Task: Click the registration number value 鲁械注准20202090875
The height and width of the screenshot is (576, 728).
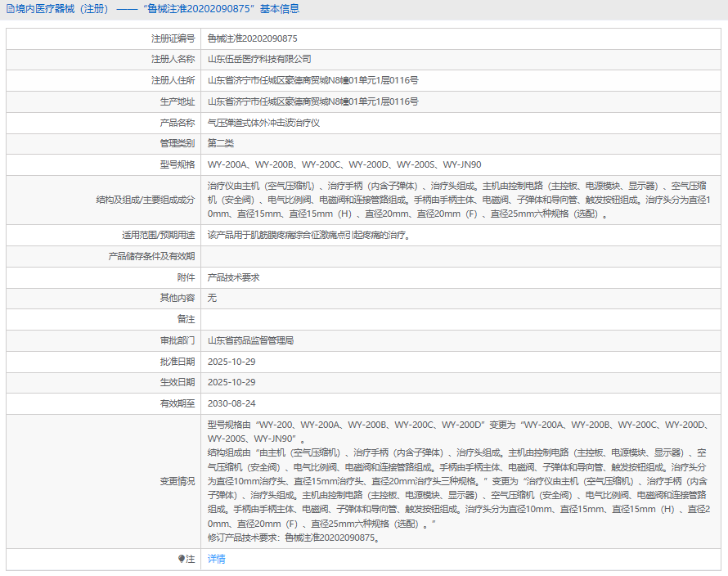Action: (253, 38)
